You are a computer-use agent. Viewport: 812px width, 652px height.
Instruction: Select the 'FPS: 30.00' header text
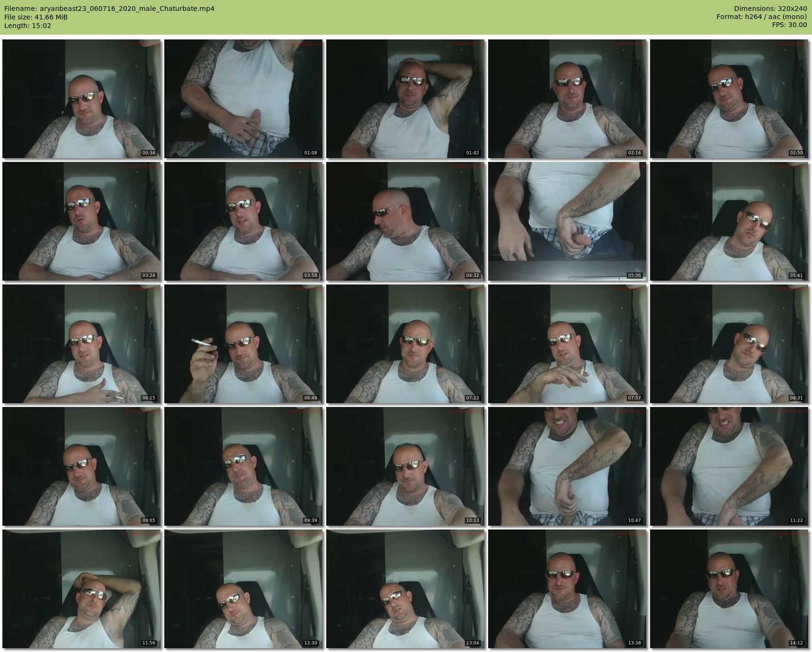pyautogui.click(x=789, y=26)
